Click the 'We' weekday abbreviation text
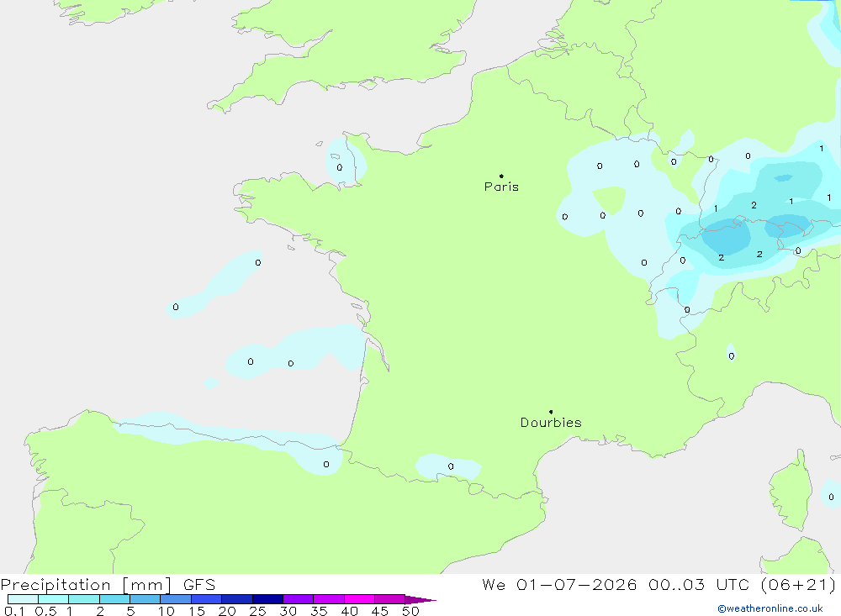Screen dimensions: 841x616 494,584
